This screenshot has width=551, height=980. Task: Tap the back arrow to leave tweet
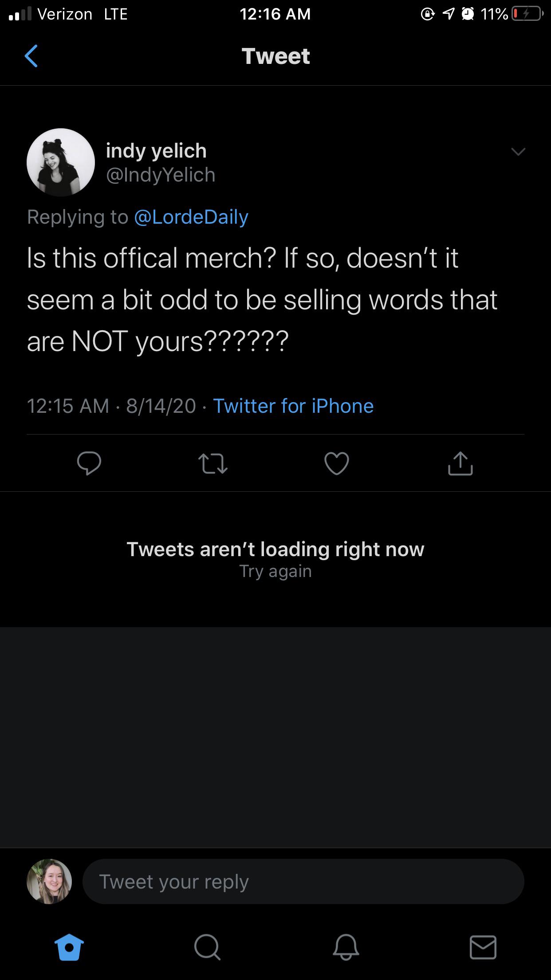[31, 56]
